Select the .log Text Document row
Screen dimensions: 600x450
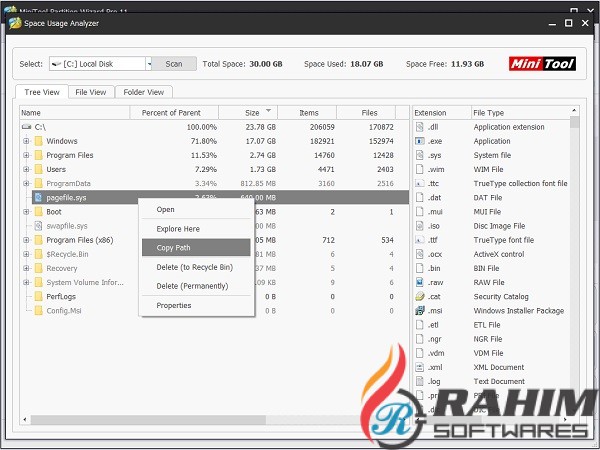tap(492, 382)
